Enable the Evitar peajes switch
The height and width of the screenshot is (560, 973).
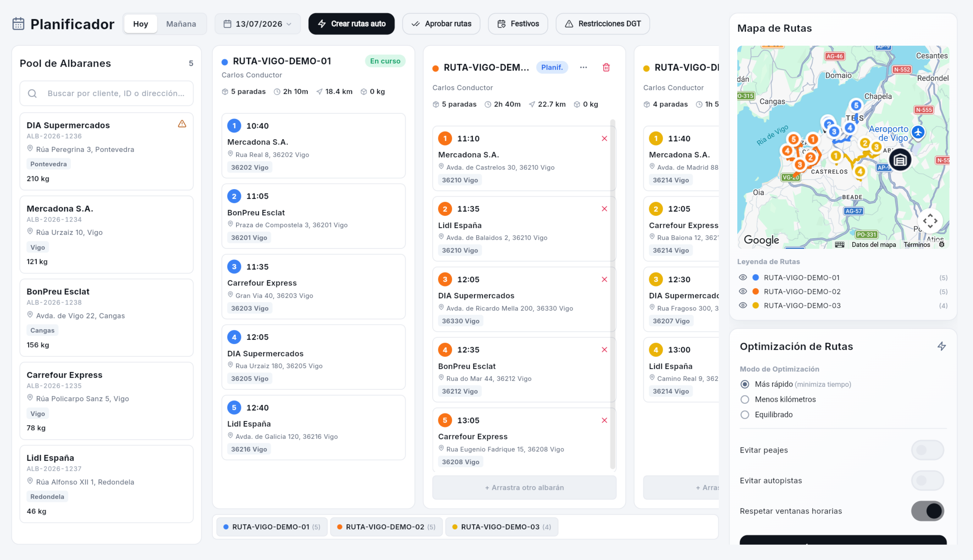927,450
